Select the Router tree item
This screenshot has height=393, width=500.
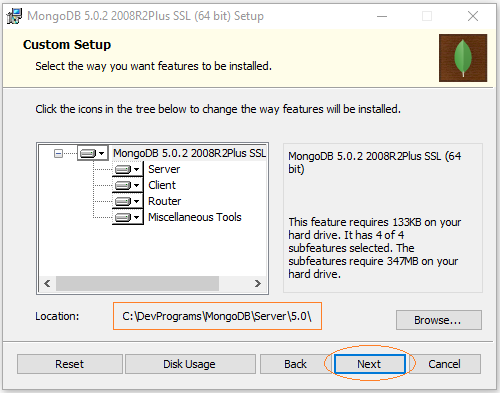click(x=165, y=201)
